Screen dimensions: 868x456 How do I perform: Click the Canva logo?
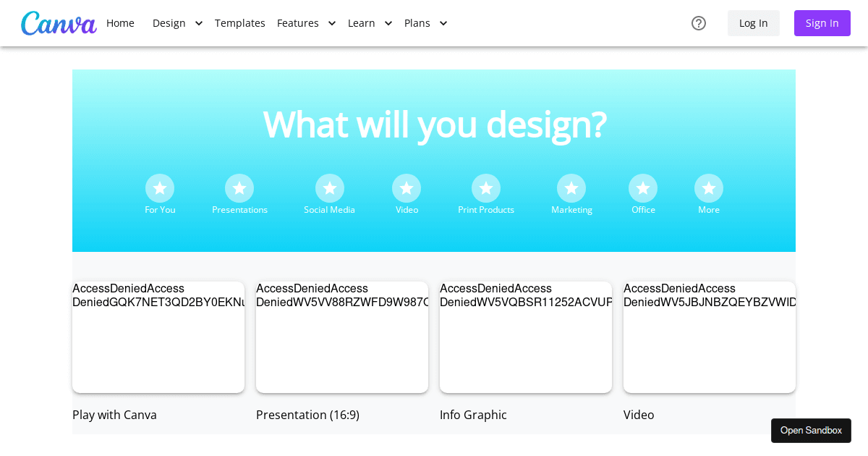[x=59, y=23]
